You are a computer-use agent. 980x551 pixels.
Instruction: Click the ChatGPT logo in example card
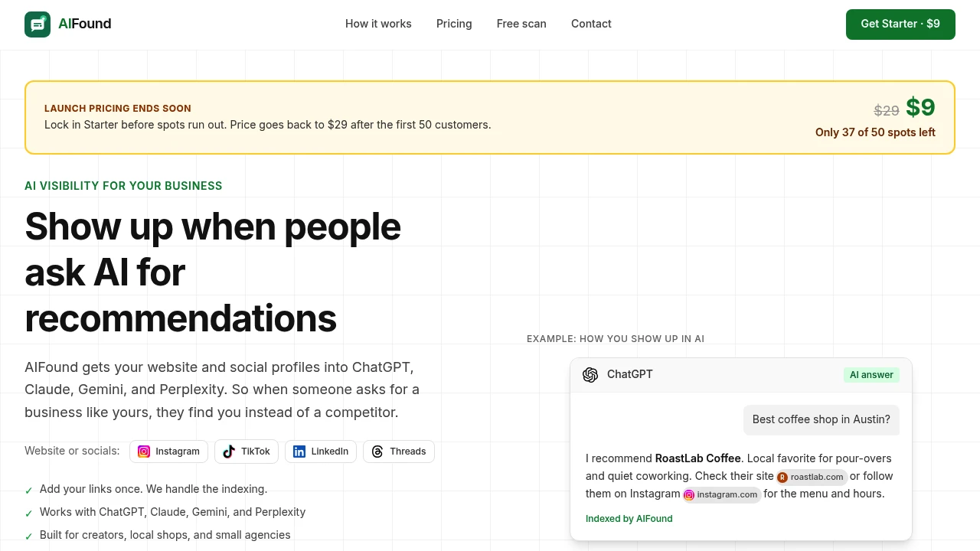(590, 375)
